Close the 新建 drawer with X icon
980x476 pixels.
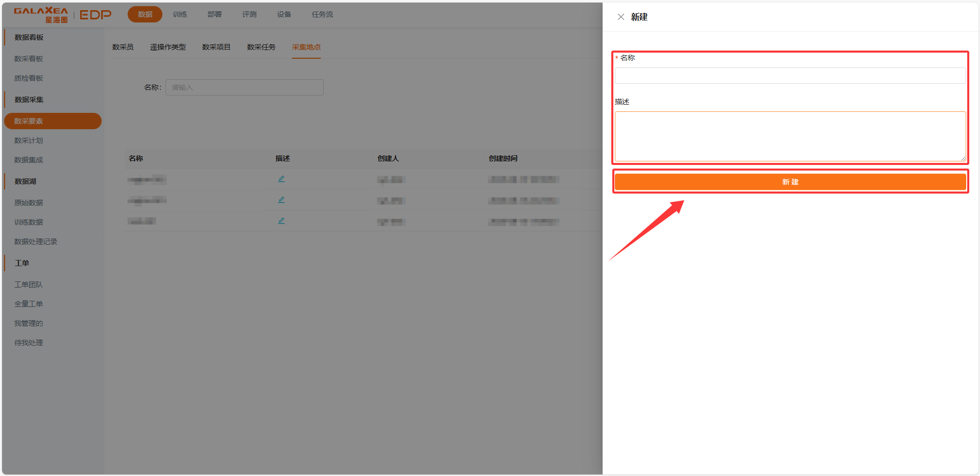pyautogui.click(x=620, y=17)
